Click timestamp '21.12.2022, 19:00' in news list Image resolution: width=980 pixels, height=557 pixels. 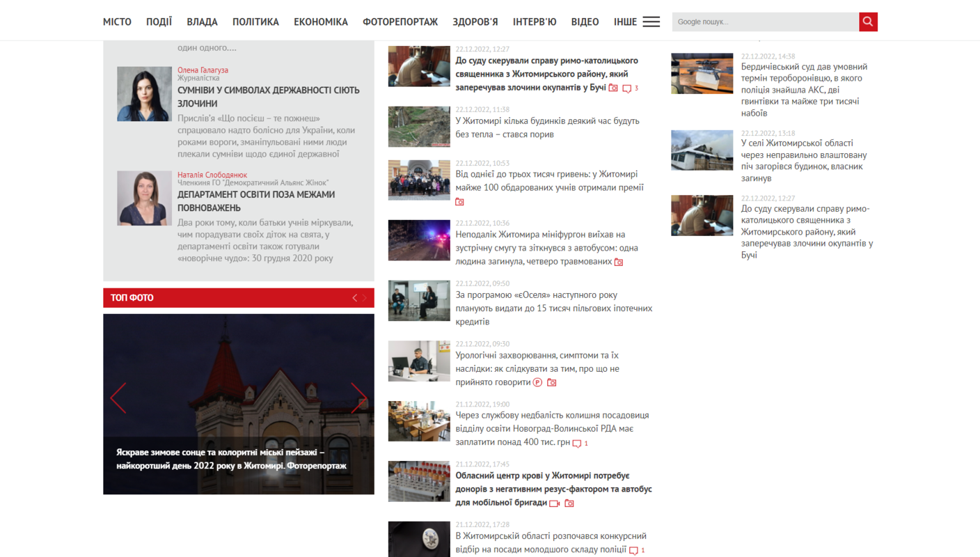(x=482, y=405)
